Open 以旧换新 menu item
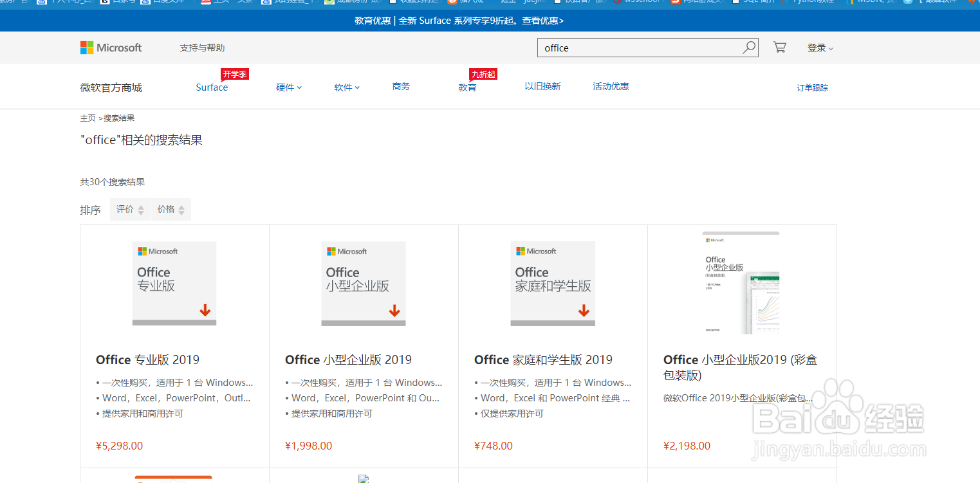The height and width of the screenshot is (483, 980). [x=542, y=86]
